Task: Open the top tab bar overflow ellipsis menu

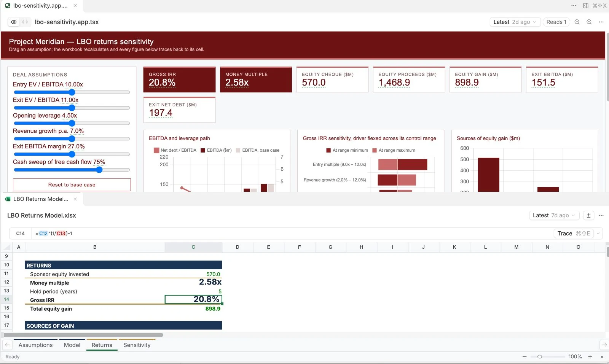Action: point(574,6)
